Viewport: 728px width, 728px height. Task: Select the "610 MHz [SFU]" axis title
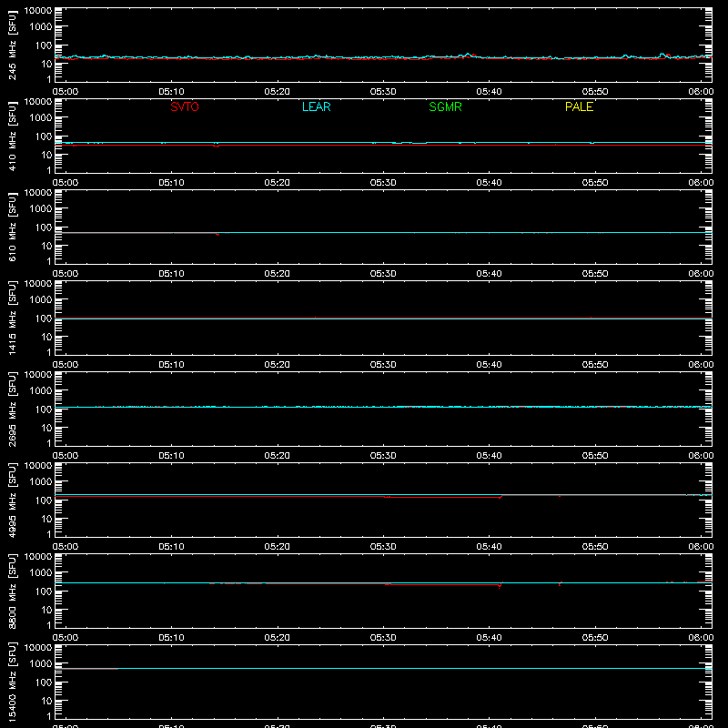[12, 227]
